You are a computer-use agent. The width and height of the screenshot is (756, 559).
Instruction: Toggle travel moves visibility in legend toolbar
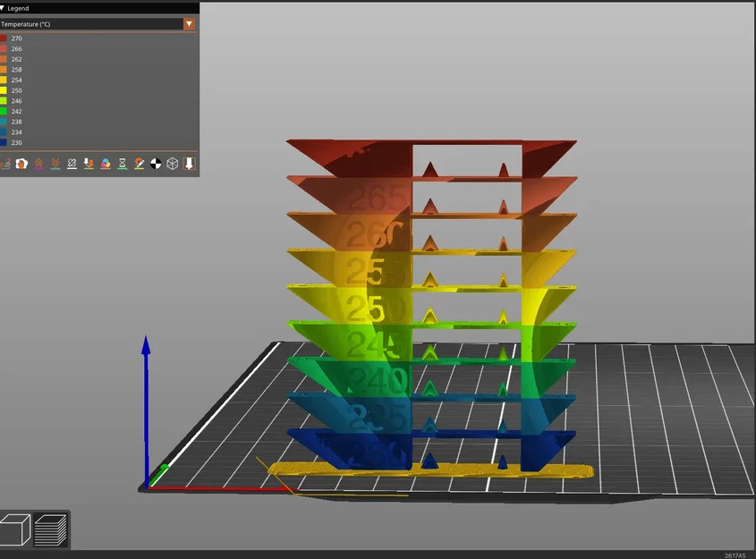pyautogui.click(x=4, y=165)
